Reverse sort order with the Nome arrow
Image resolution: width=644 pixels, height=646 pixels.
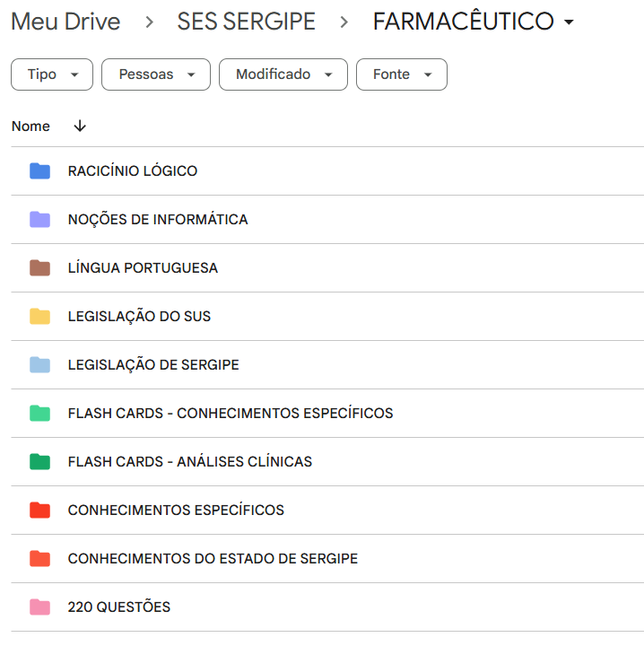coord(80,127)
